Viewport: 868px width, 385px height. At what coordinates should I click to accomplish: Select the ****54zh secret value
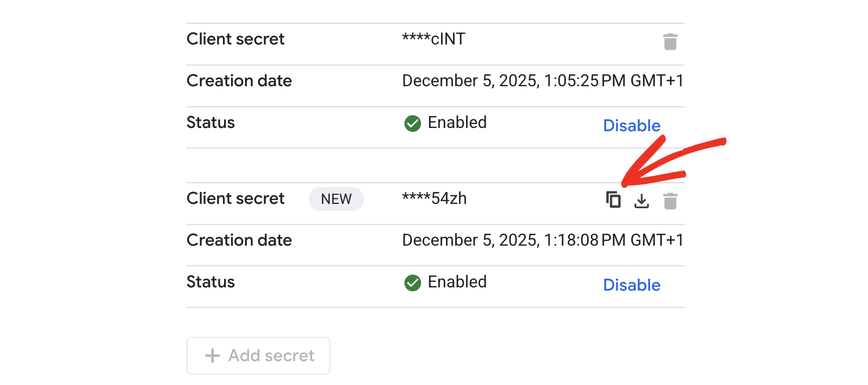pos(434,198)
